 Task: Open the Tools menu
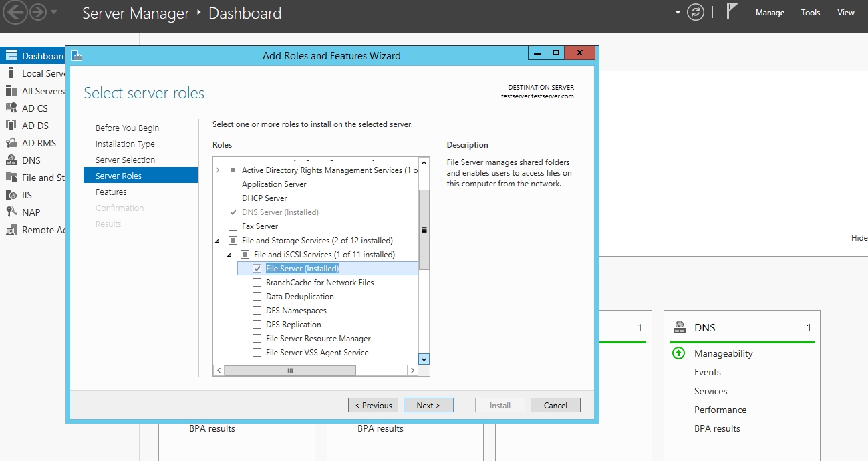point(810,13)
